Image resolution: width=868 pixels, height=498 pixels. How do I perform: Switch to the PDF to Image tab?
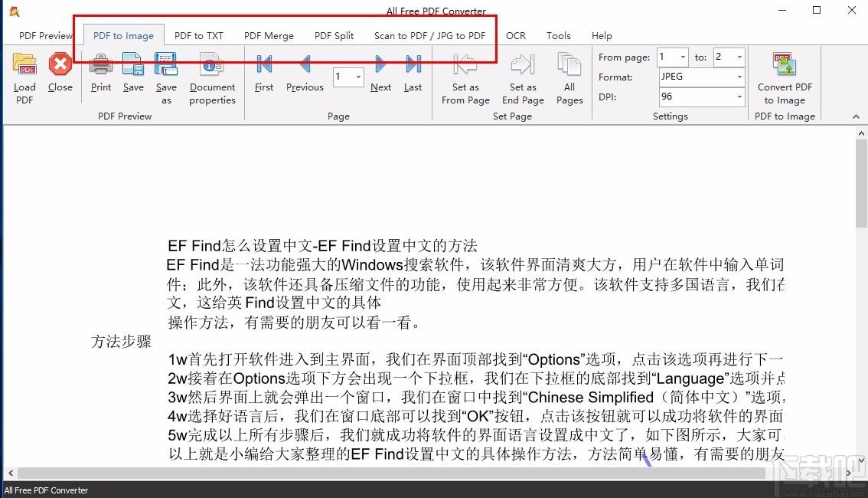(123, 35)
